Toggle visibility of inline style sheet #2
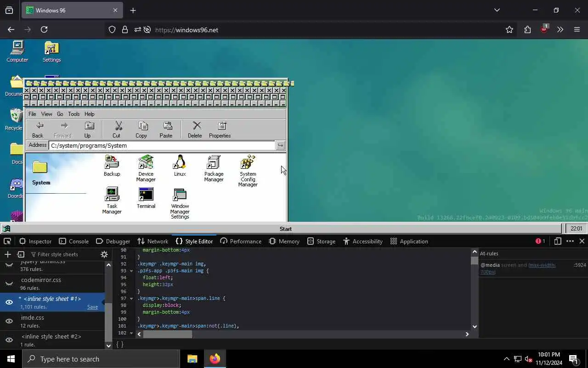This screenshot has height=368, width=588. [9, 340]
